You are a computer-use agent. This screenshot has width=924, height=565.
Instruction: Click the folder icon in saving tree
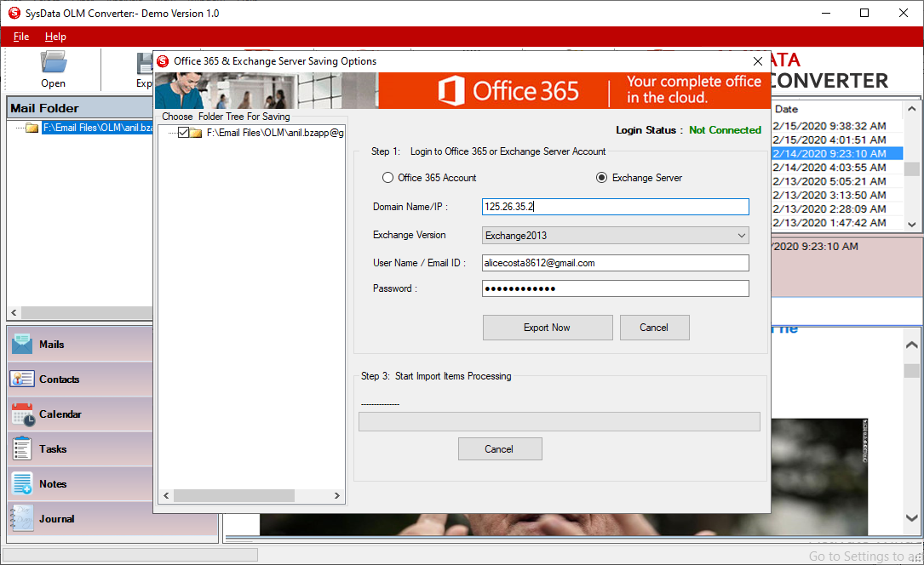196,133
